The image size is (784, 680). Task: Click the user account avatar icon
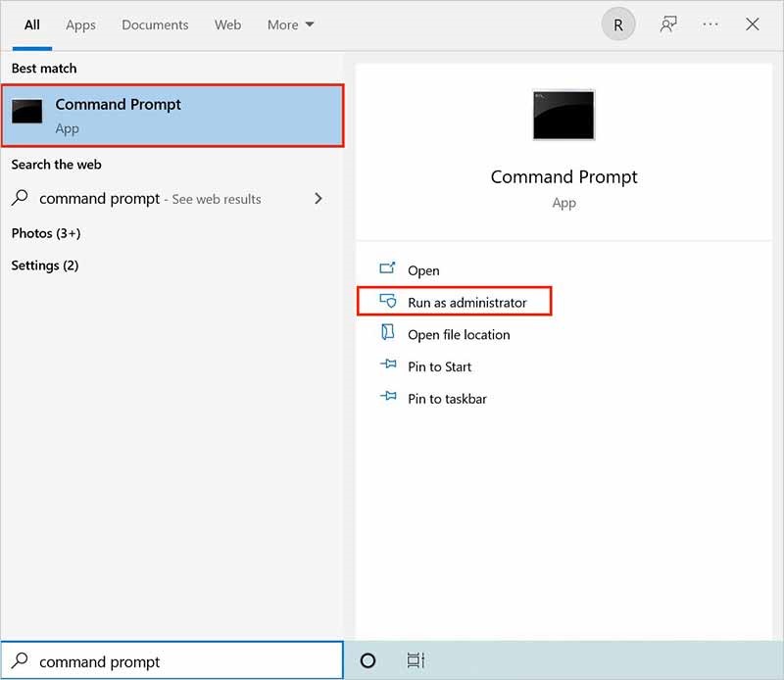617,24
